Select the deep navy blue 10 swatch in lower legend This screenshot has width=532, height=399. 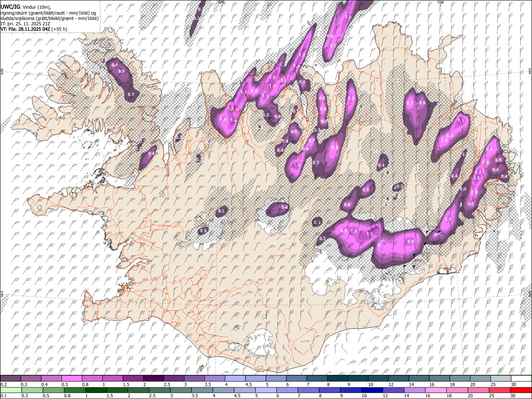(372, 390)
